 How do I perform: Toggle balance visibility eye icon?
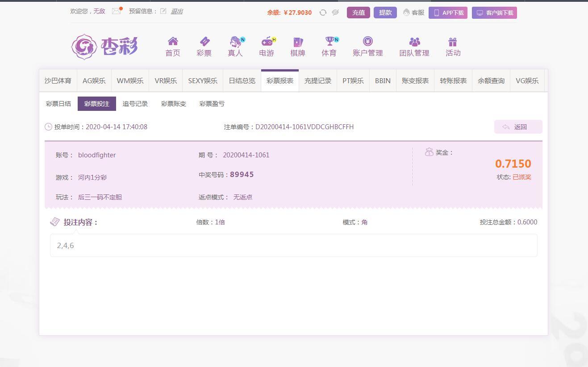pos(335,13)
